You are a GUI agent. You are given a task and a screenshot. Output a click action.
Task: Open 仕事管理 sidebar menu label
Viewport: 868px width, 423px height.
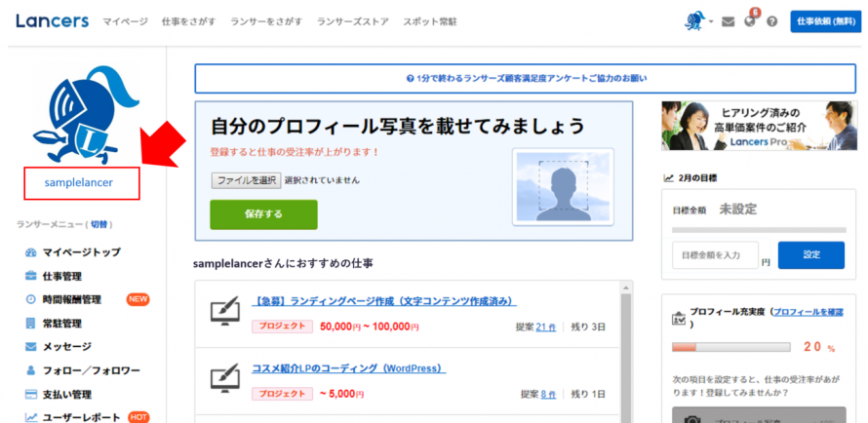62,276
